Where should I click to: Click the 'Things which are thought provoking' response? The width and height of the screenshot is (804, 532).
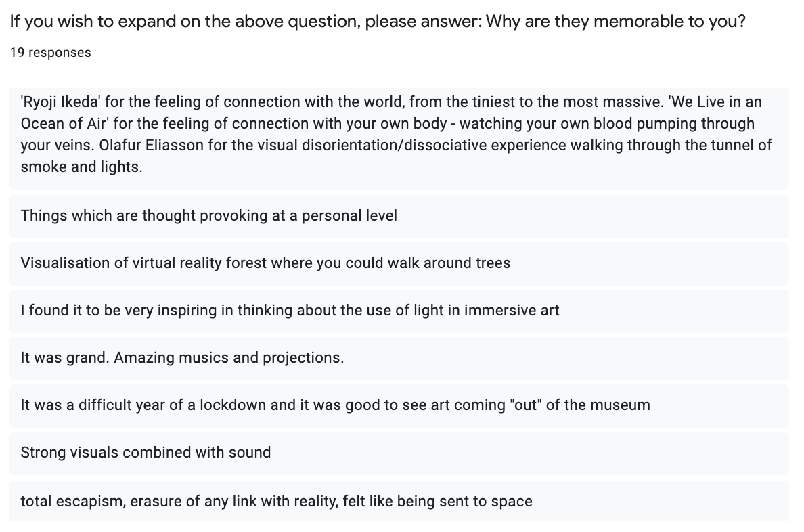(208, 216)
